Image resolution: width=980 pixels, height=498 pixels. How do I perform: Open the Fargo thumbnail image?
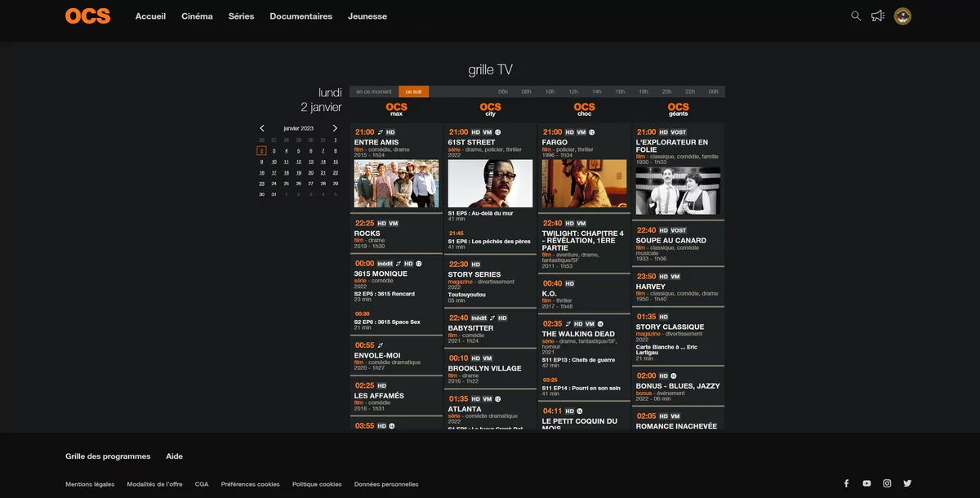point(584,184)
